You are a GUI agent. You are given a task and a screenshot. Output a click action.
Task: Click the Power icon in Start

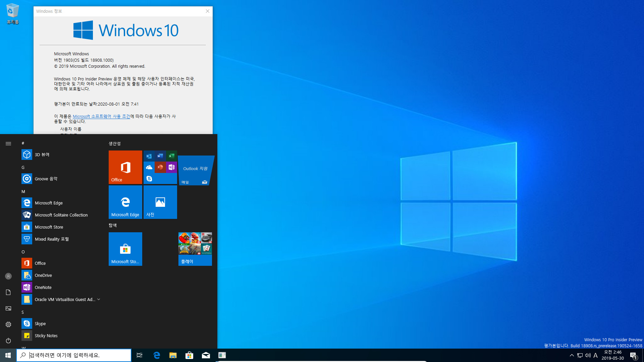pos(8,341)
